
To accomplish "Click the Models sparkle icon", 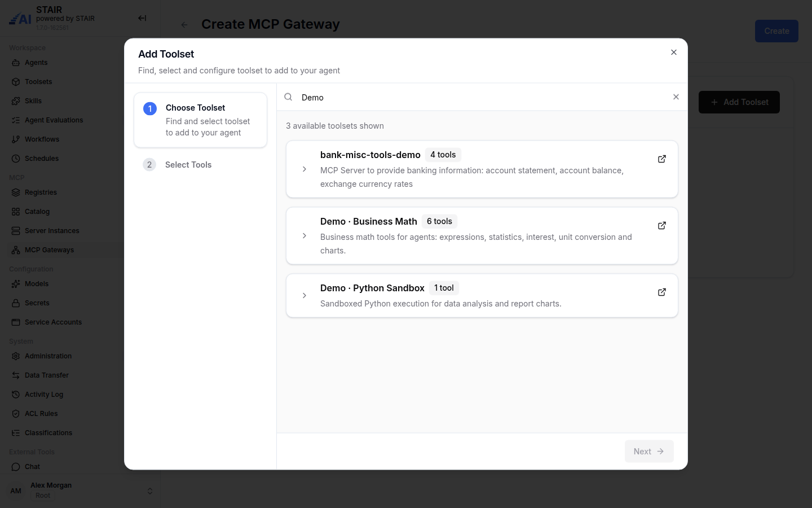I will (16, 284).
